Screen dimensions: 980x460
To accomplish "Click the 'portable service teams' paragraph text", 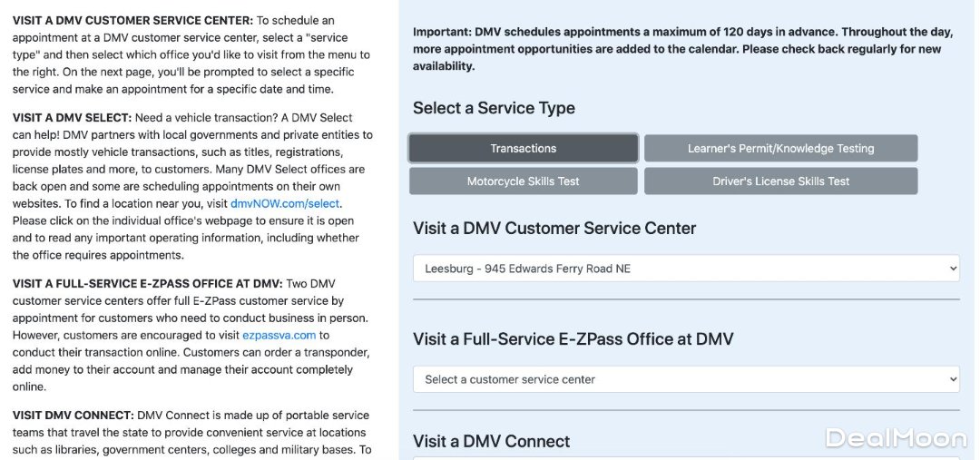I will 189,433.
